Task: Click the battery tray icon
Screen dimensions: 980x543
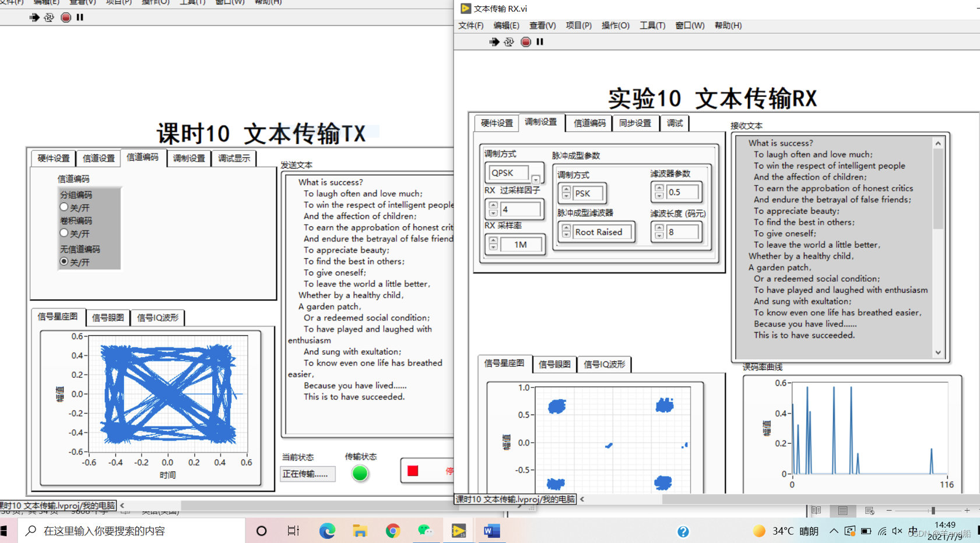Action: coord(866,531)
